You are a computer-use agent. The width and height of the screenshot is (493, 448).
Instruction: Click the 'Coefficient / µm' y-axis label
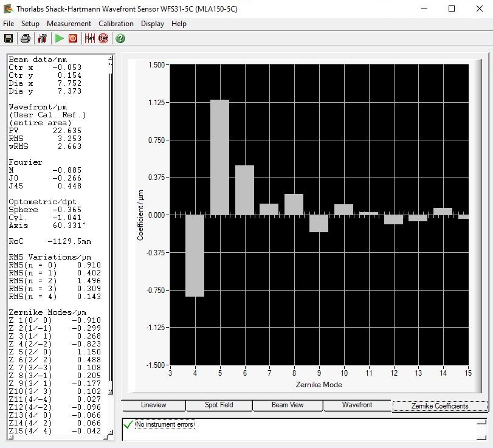coord(140,215)
